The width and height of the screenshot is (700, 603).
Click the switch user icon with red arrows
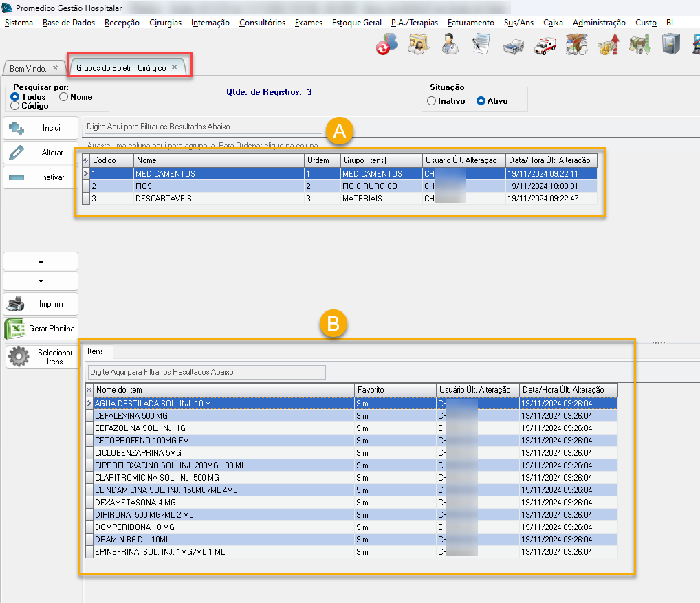coord(386,45)
